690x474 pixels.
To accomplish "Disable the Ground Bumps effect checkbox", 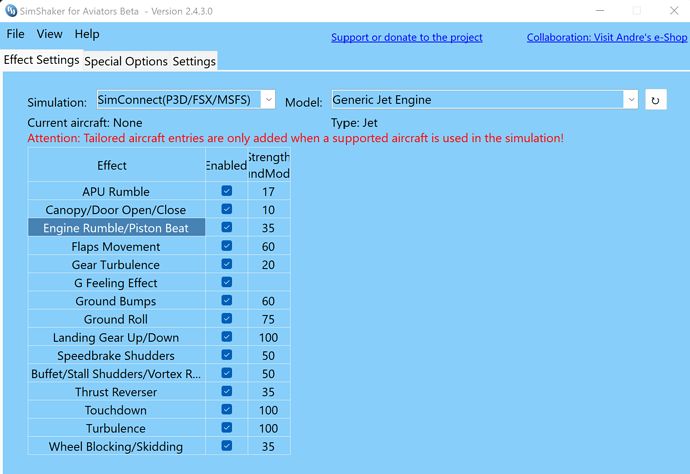I will click(226, 301).
